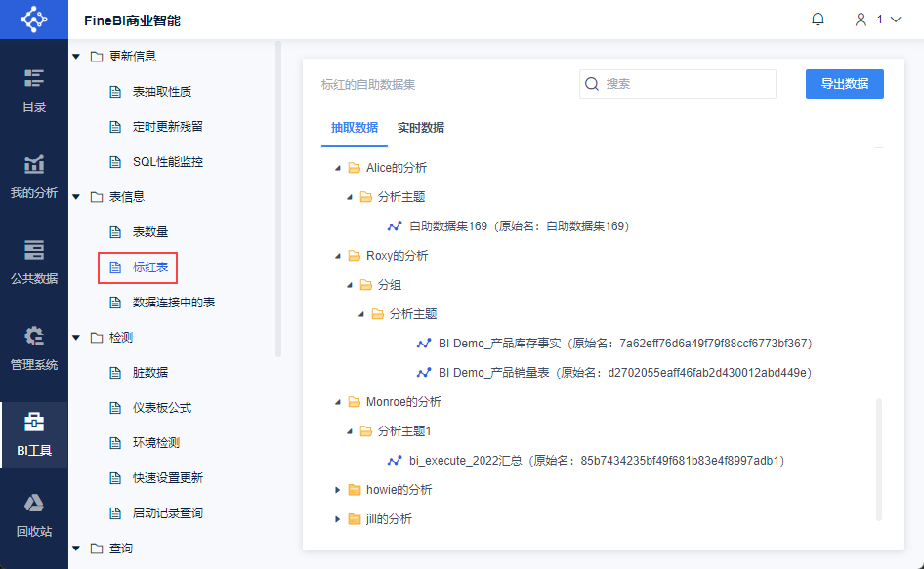
Task: Collapse the 分析主题1 folder node
Action: [x=350, y=431]
